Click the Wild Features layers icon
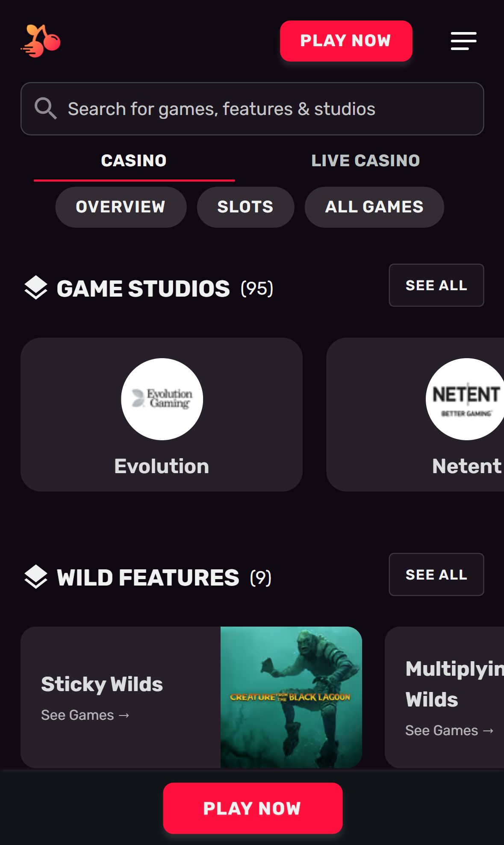Image resolution: width=504 pixels, height=845 pixels. point(36,577)
